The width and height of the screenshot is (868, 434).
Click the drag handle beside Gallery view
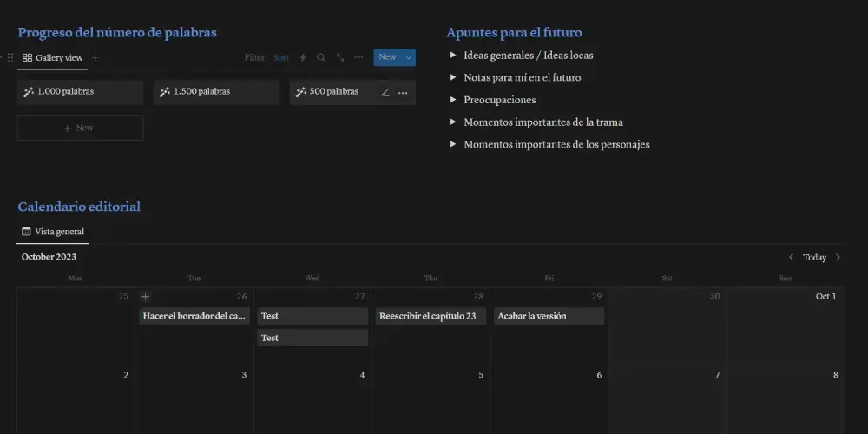click(x=10, y=58)
